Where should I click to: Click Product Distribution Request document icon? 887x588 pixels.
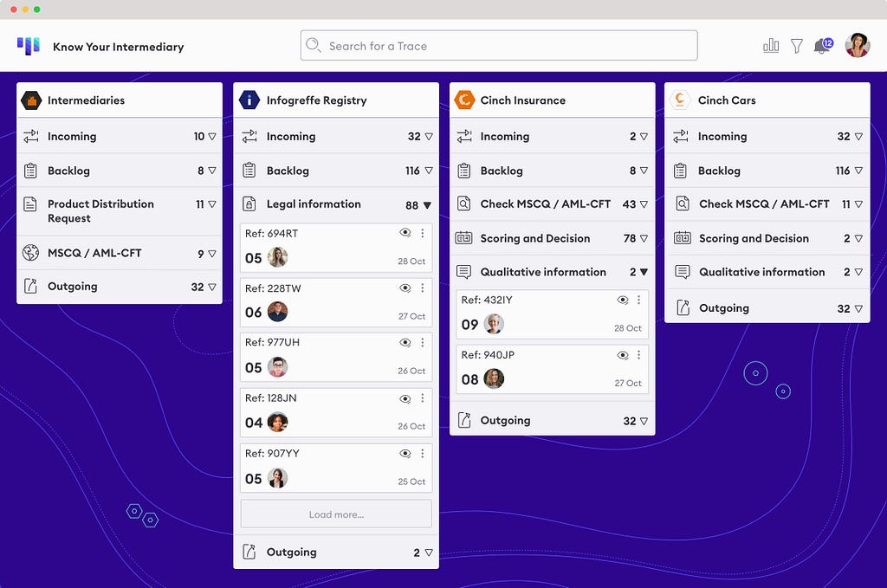(30, 204)
